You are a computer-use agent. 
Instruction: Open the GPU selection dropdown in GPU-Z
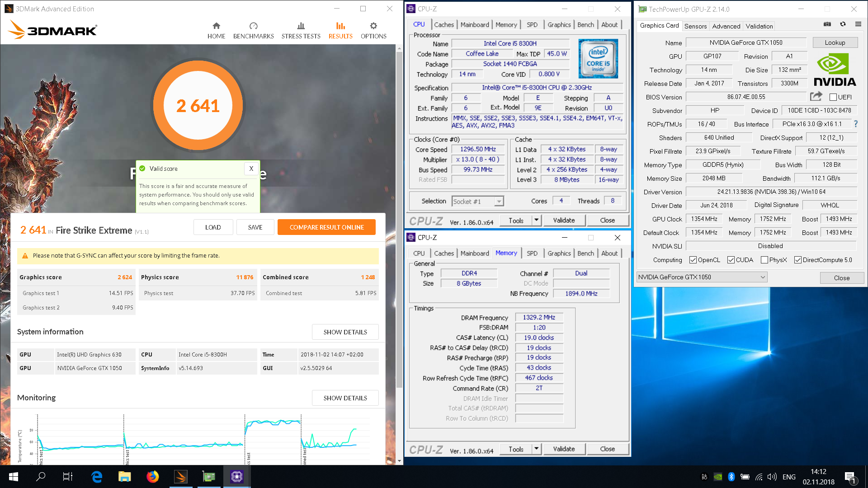click(702, 277)
